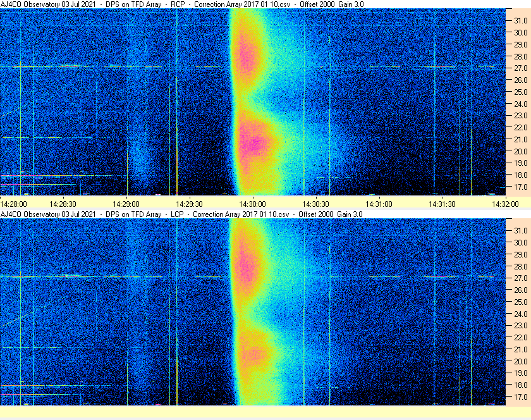Click the 22.0 frequency label on RCP chart

[x=521, y=128]
